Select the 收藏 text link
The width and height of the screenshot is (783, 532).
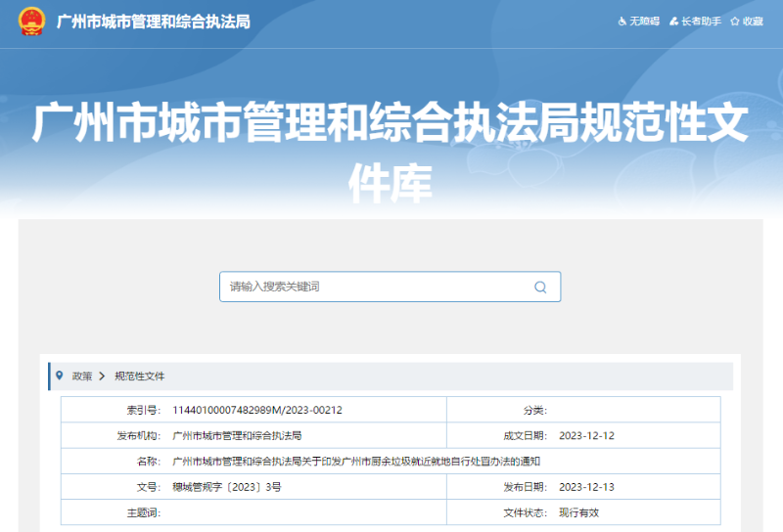(753, 22)
